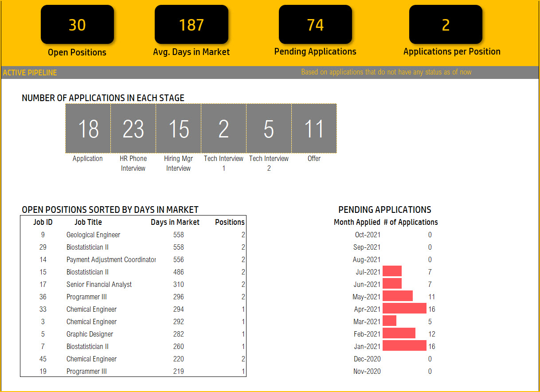Click Job ID 36 cell

coord(43,297)
